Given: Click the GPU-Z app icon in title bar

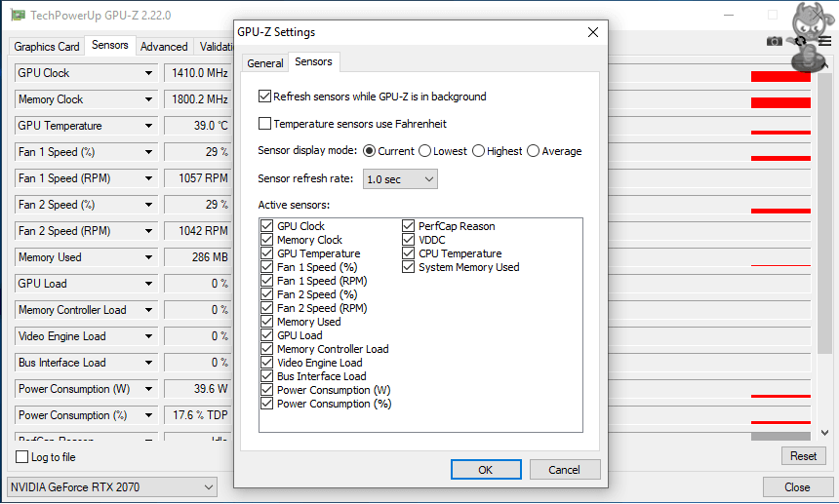Looking at the screenshot, I should point(18,15).
